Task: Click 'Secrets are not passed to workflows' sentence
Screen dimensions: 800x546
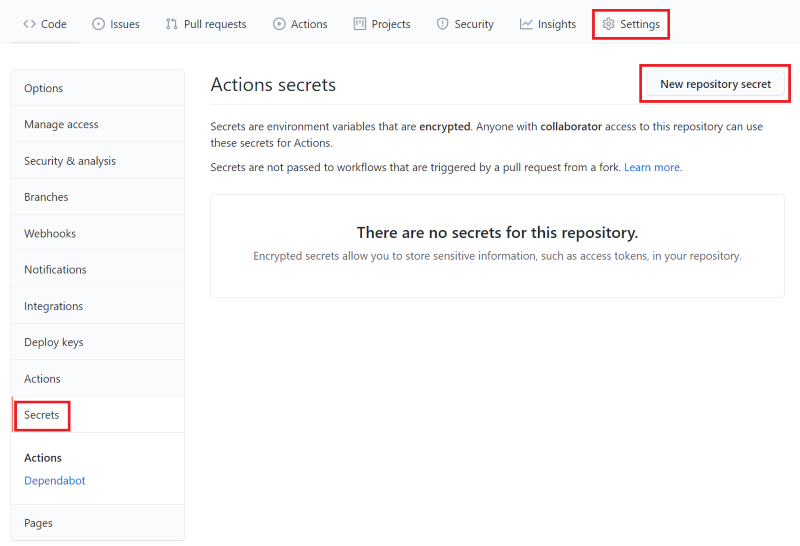Action: (415, 167)
